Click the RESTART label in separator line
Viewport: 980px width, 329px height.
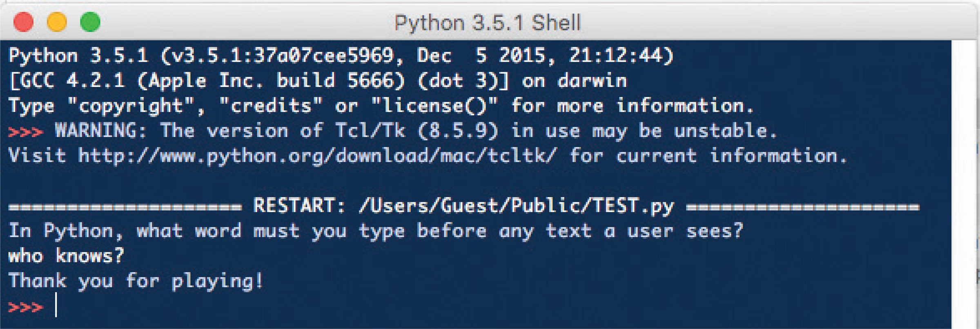coord(300,205)
